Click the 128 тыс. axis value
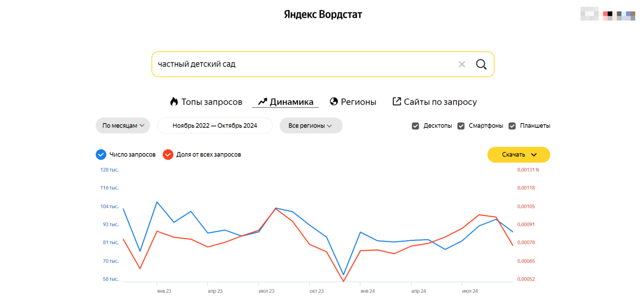Viewport: 644px width, 306px height. tap(109, 170)
